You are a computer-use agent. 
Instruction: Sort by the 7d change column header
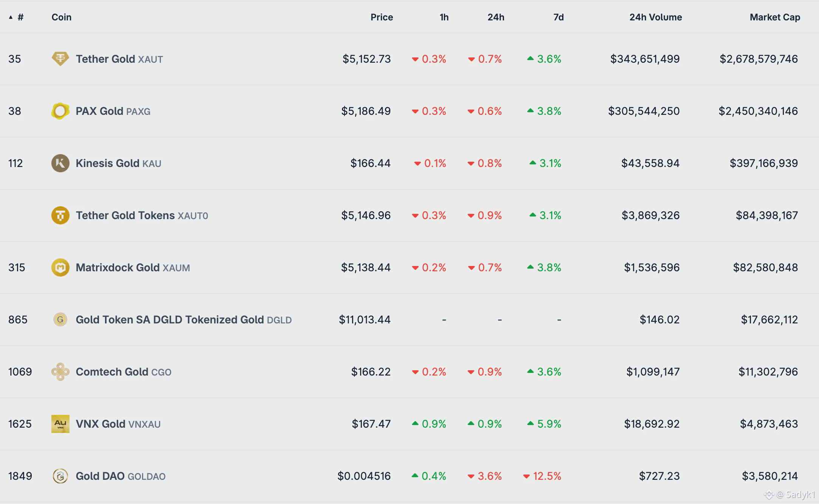pyautogui.click(x=558, y=17)
